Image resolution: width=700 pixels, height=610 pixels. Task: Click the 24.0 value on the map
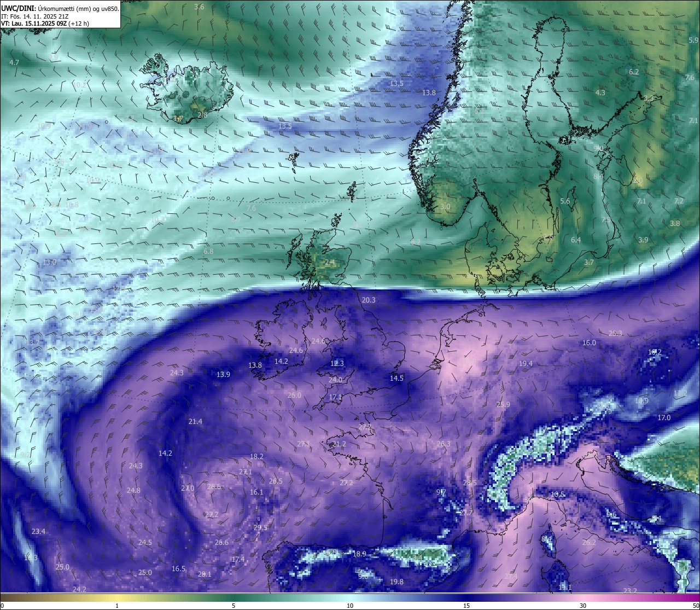335,380
